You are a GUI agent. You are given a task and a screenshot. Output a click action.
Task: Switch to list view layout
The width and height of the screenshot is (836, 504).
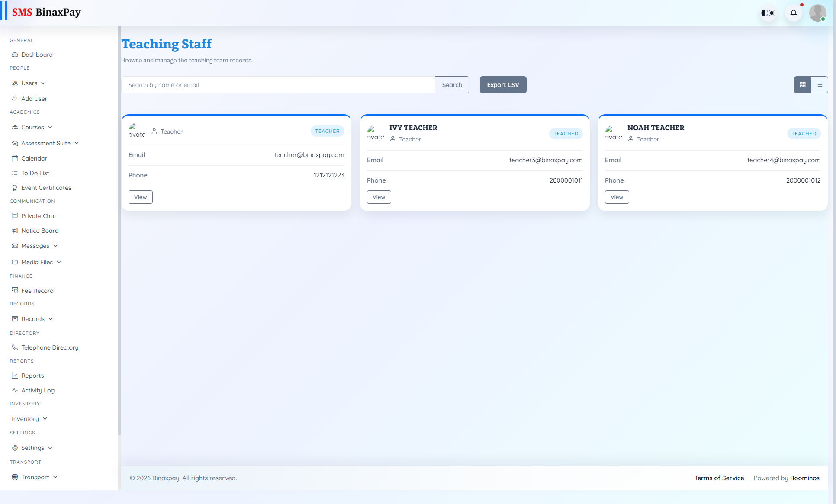click(x=820, y=85)
